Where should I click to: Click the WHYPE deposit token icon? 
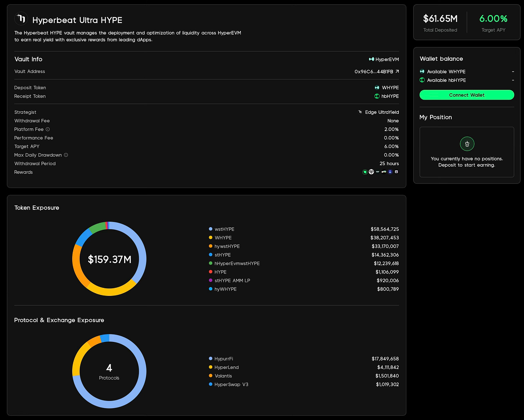tap(377, 87)
